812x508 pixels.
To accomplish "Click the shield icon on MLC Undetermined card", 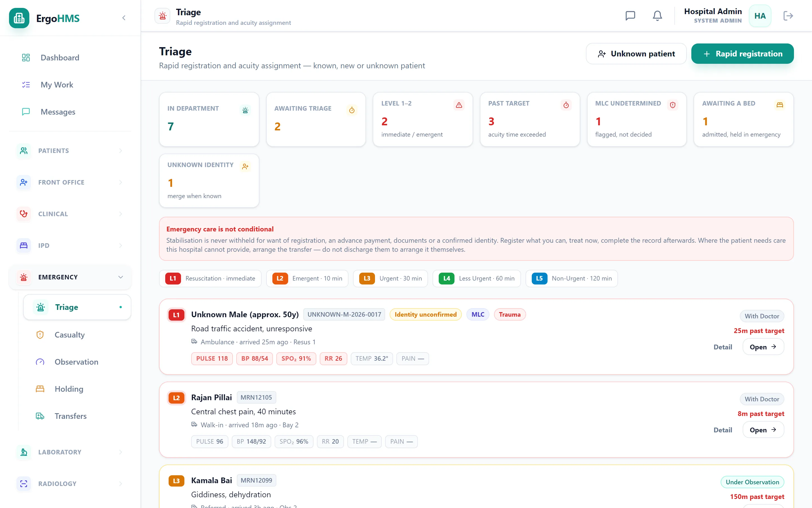I will pyautogui.click(x=673, y=105).
